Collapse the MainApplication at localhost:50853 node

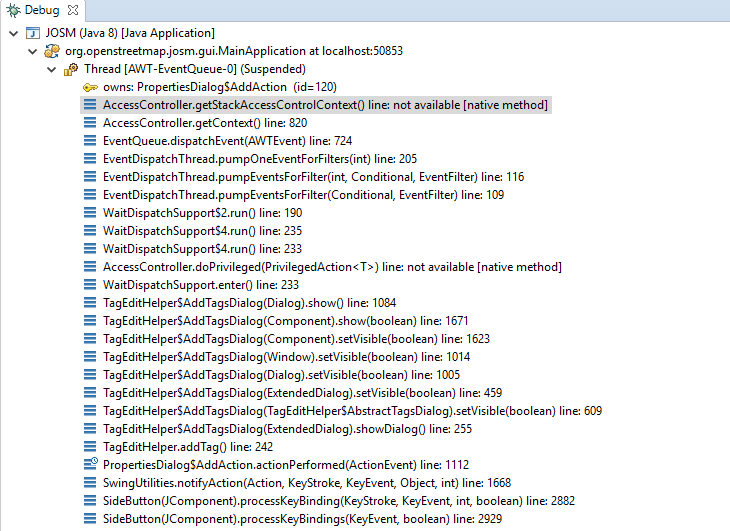tap(33, 51)
